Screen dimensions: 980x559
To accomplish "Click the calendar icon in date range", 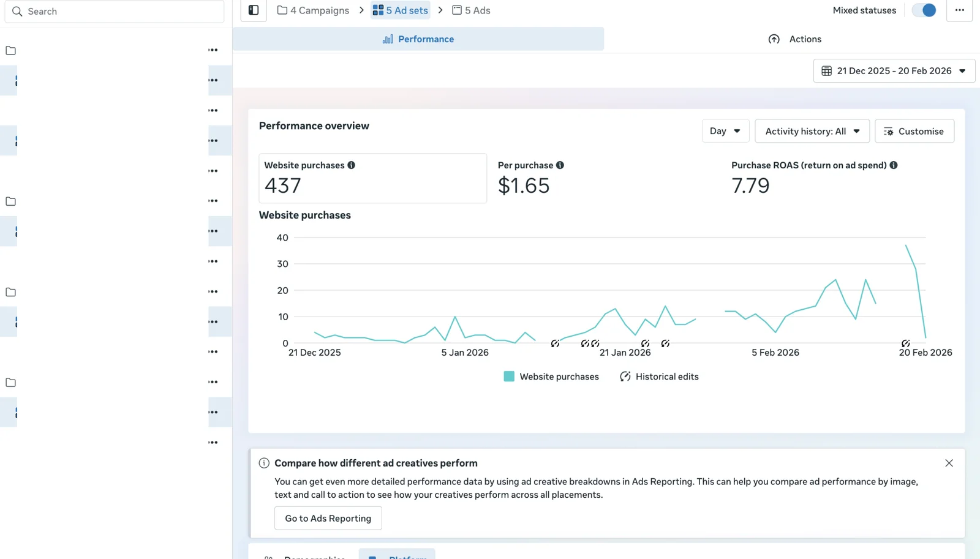I will tap(826, 71).
